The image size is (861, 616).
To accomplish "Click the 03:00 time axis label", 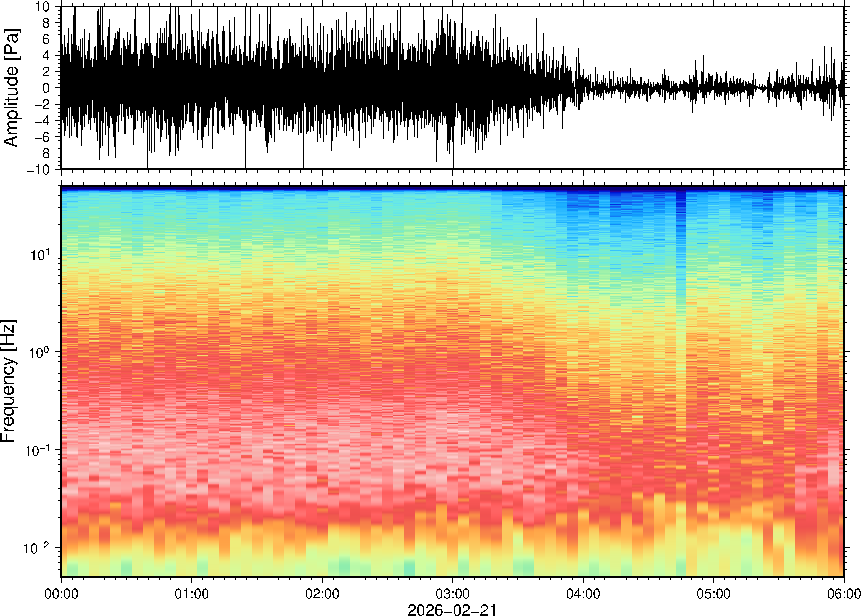I will pyautogui.click(x=453, y=594).
